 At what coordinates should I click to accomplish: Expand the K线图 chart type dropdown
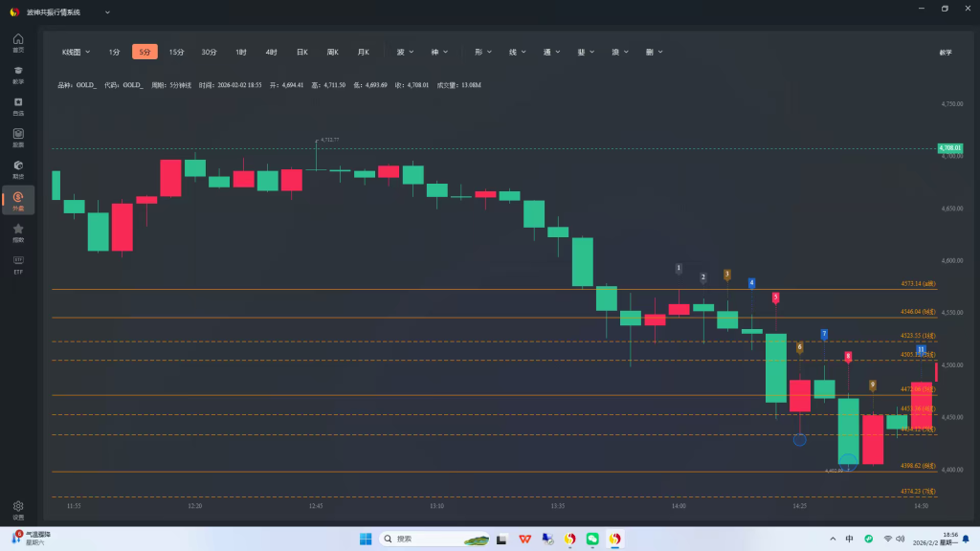tap(76, 52)
